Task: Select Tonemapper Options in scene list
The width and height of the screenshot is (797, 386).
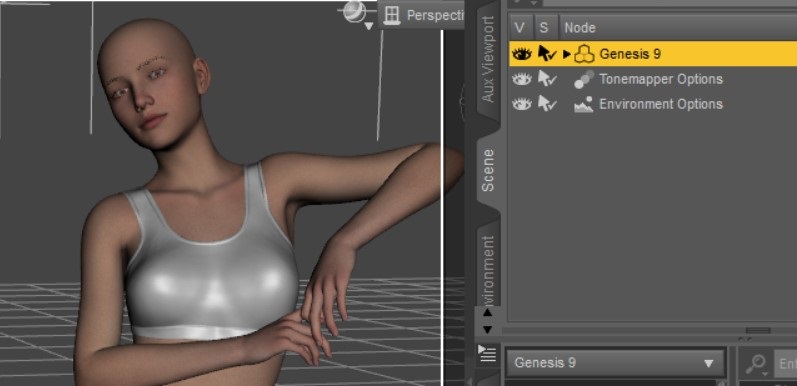Action: click(x=661, y=79)
